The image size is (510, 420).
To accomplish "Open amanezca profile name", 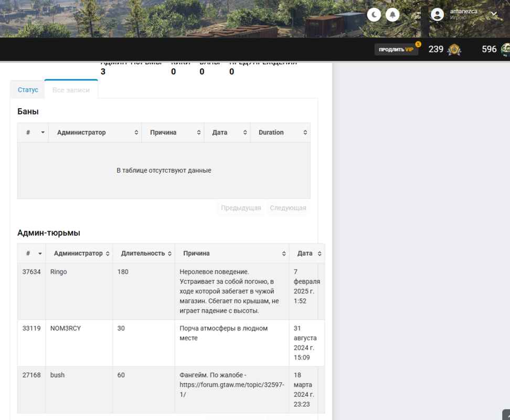I will [x=463, y=12].
